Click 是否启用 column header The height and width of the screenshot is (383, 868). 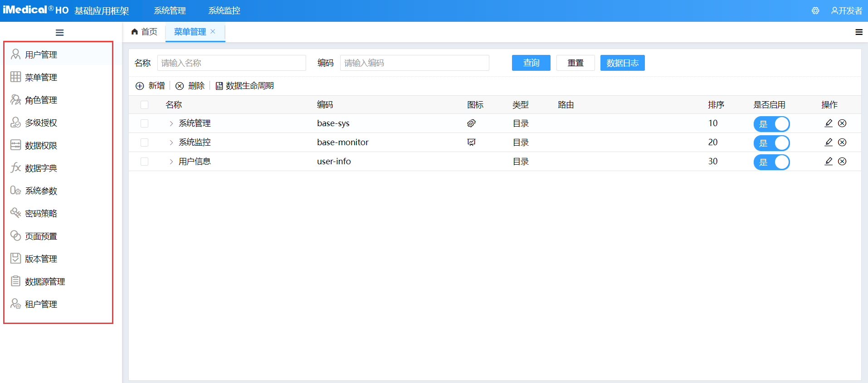click(769, 105)
